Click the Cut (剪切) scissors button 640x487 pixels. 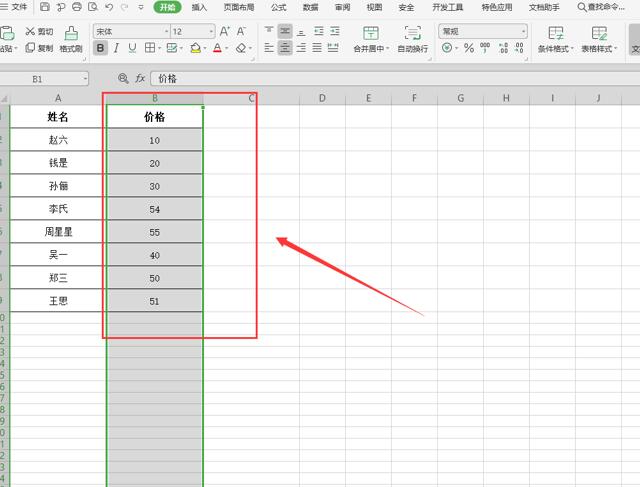40,31
